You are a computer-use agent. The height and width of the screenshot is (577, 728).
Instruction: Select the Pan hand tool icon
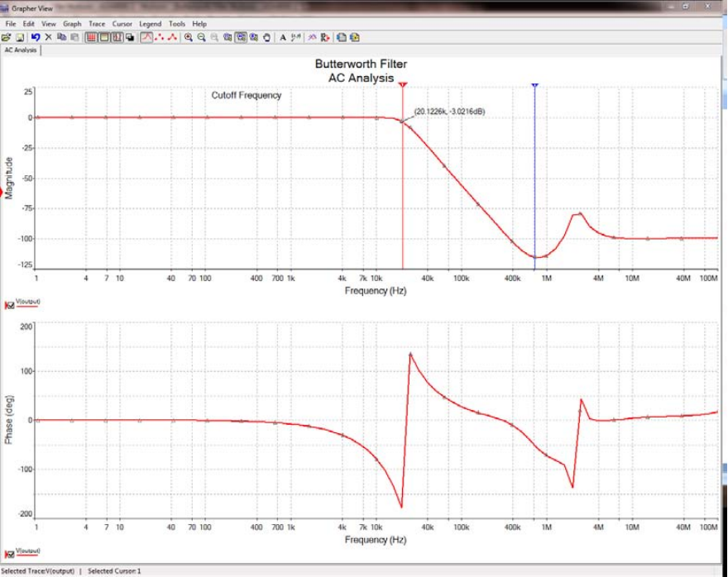[x=267, y=37]
